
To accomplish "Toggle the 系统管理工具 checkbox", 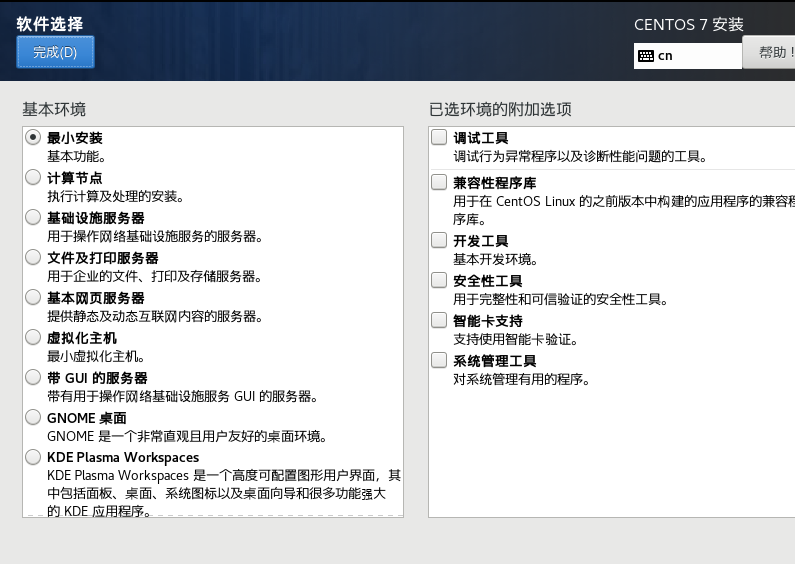I will pos(439,360).
